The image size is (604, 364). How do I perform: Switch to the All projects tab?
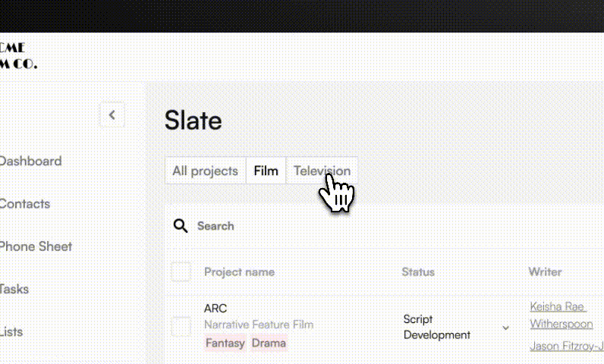click(x=206, y=171)
